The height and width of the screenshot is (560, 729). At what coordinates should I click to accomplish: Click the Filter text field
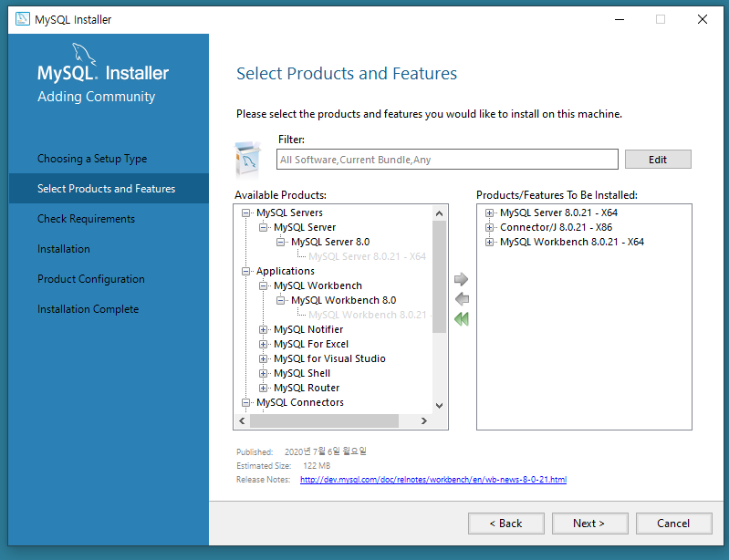tap(447, 160)
